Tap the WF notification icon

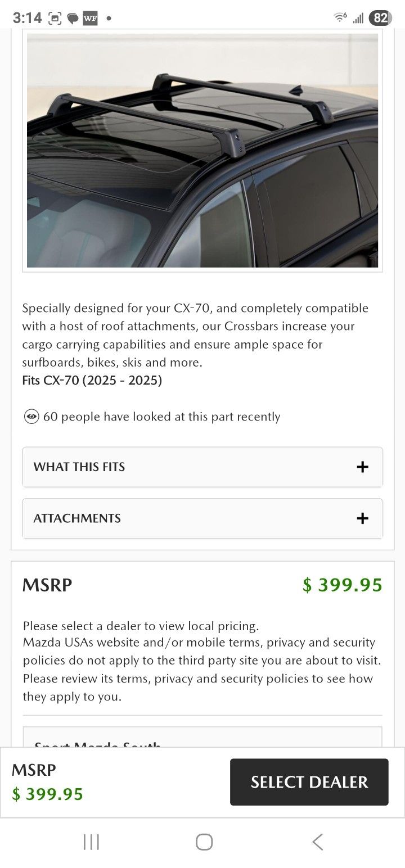point(90,18)
